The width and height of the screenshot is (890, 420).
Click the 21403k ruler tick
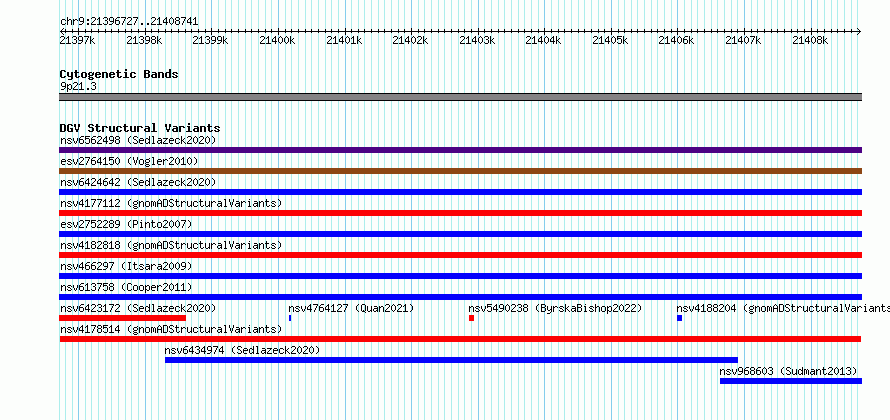click(x=477, y=40)
